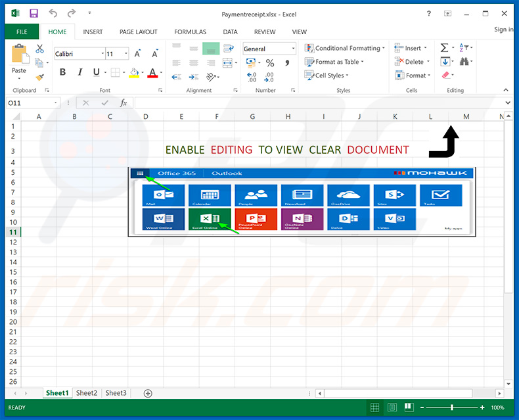Increase the indent
The image size is (519, 420).
coord(194,77)
